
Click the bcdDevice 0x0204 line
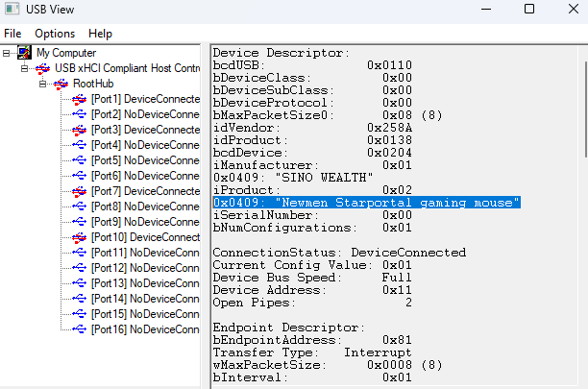coord(312,153)
